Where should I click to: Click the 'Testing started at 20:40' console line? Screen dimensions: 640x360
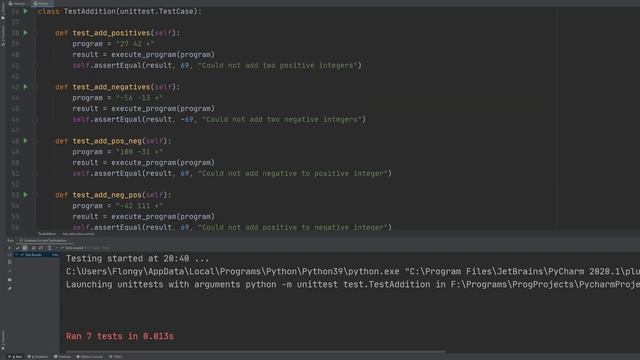pyautogui.click(x=137, y=258)
